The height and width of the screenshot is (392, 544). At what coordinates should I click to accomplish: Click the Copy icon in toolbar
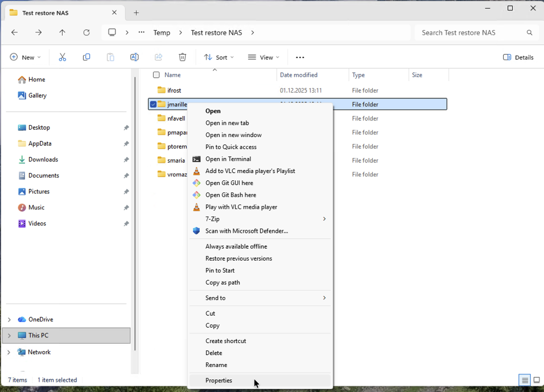click(86, 57)
